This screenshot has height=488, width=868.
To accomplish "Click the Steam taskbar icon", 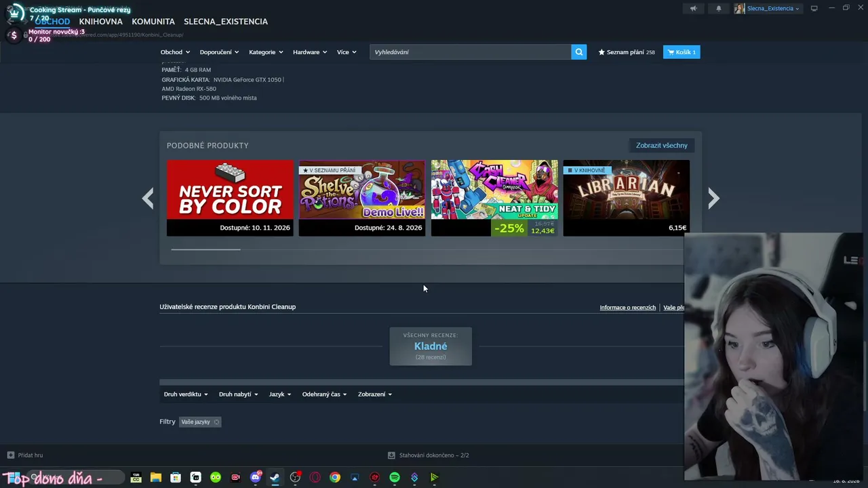I will tap(275, 477).
